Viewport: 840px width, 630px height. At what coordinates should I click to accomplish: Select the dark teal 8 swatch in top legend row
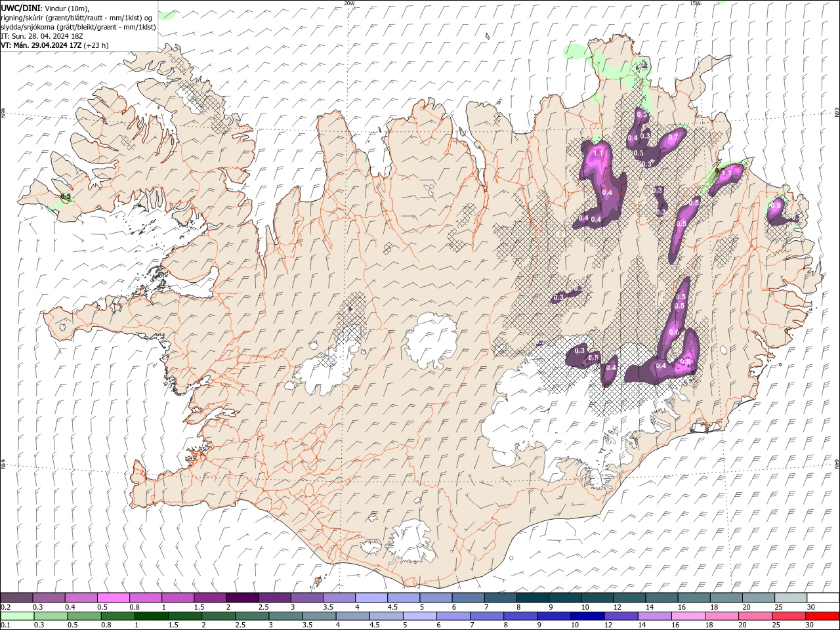pyautogui.click(x=532, y=598)
